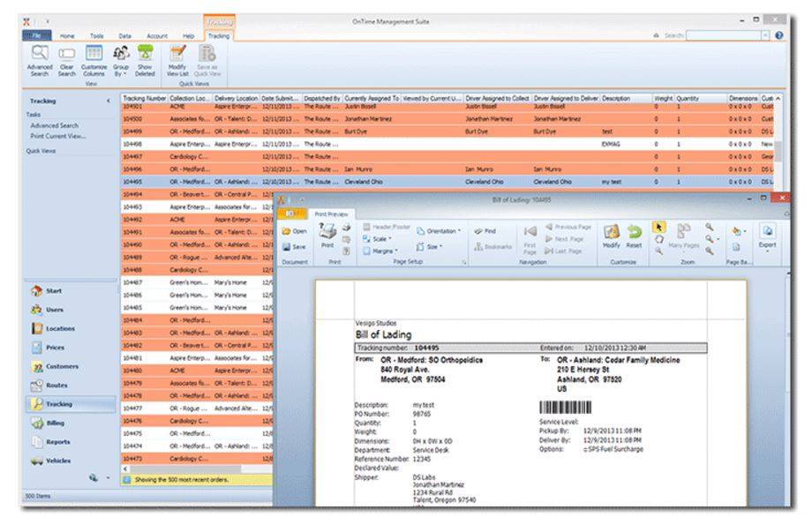Click Save in Bill of Lading window
The image size is (812, 532).
(x=294, y=247)
